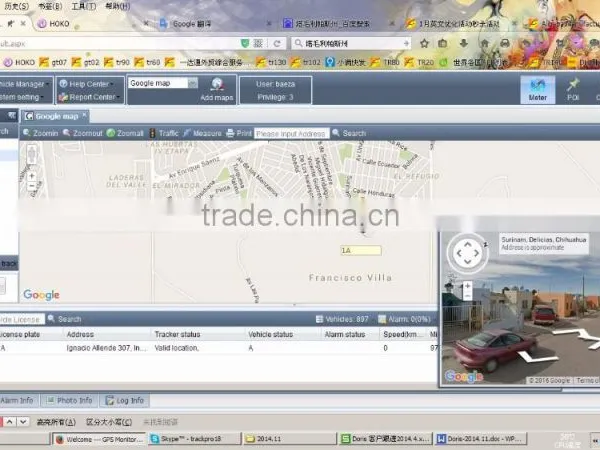Viewport: 600px width, 450px height.
Task: Select the Meter tool icon
Action: 538,90
